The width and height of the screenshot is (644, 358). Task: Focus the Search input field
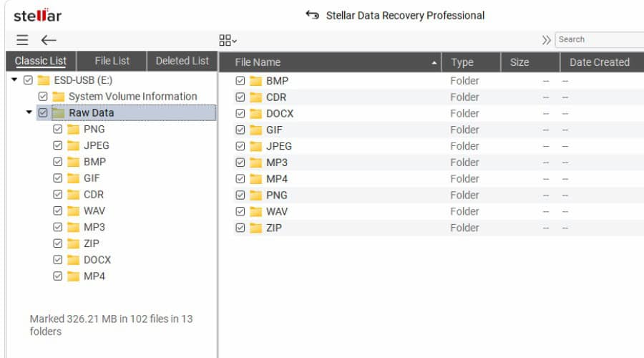(x=599, y=39)
